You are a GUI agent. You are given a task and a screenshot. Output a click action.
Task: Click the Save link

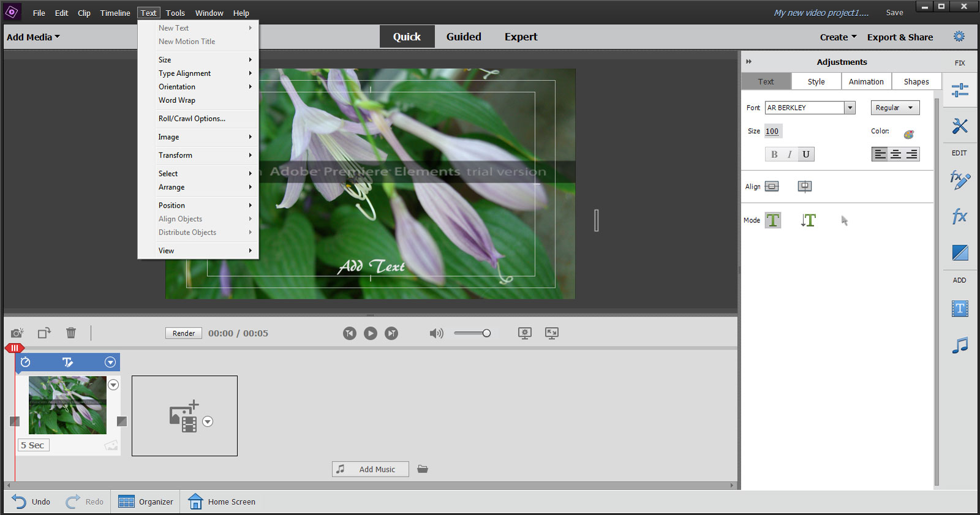(894, 13)
